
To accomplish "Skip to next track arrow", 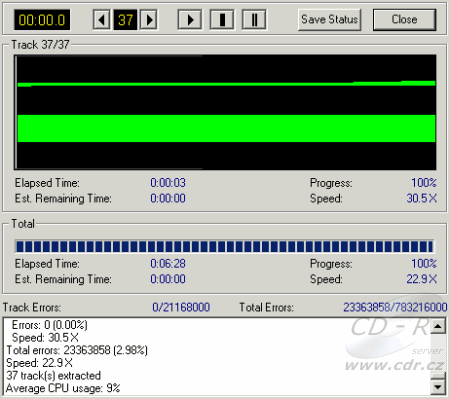I will (x=149, y=20).
